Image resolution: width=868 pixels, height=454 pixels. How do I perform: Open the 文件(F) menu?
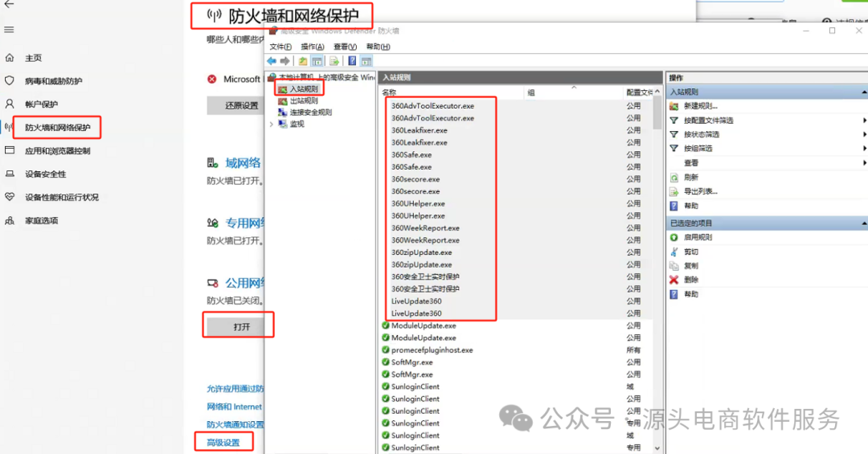point(280,47)
